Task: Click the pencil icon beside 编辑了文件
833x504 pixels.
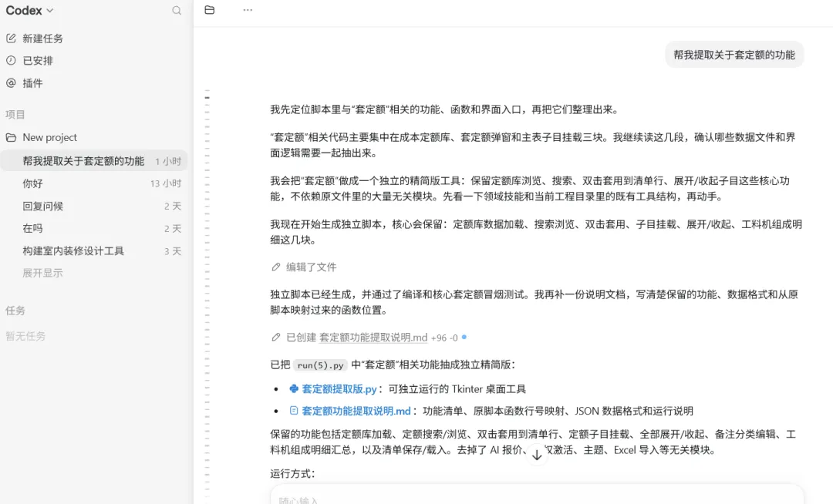Action: [275, 267]
